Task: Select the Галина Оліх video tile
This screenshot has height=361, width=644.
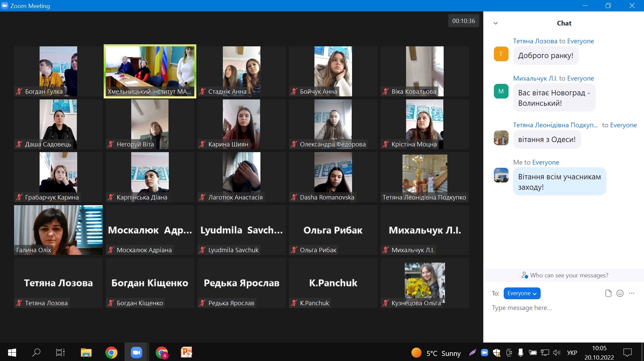Action: [58, 230]
